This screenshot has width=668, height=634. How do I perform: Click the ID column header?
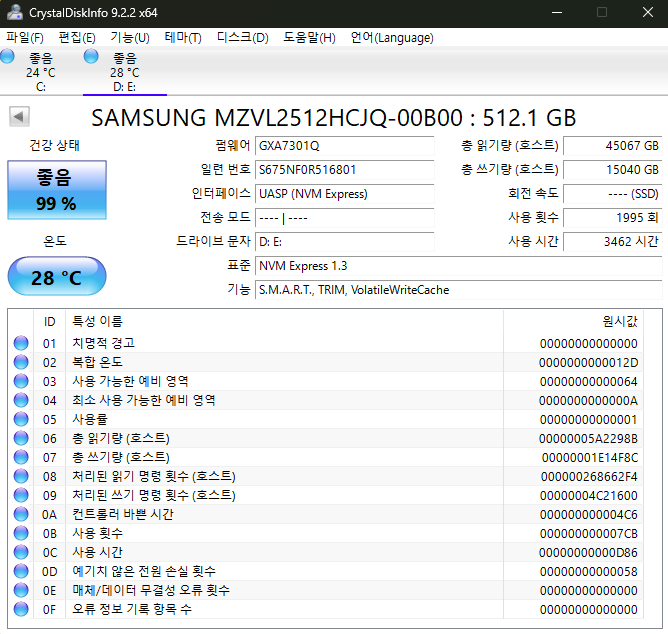click(x=49, y=321)
